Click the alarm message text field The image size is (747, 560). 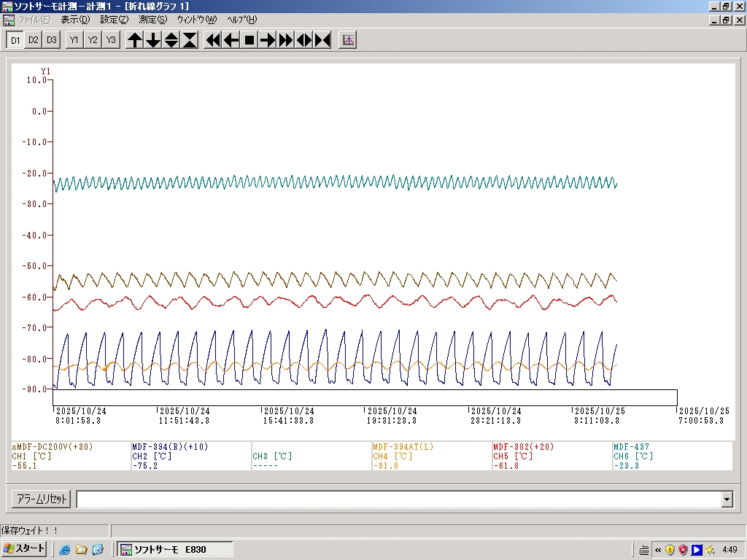pos(398,499)
